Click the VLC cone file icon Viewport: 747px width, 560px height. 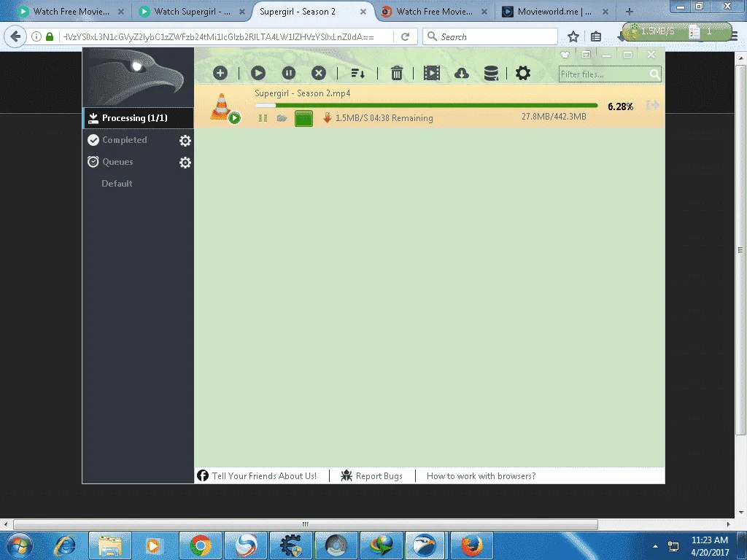coord(220,106)
